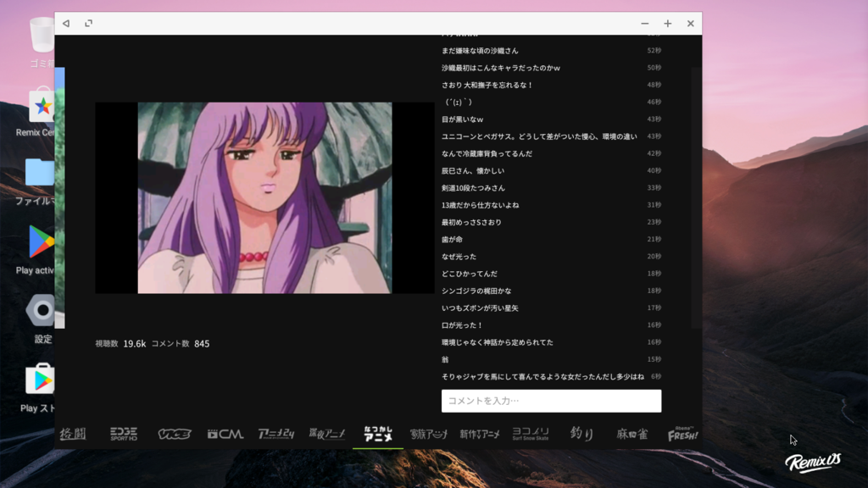
Task: Open the Play activator desktop icon
Action: coord(36,250)
